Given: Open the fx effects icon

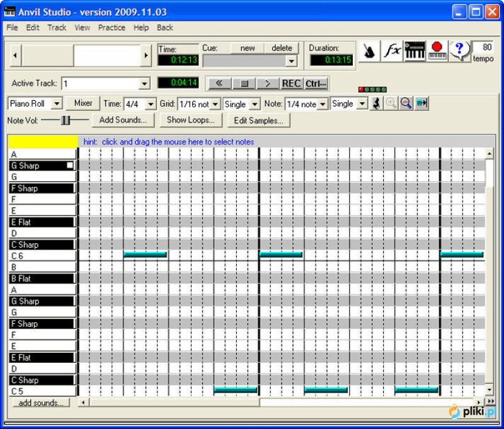Looking at the screenshot, I should point(392,51).
